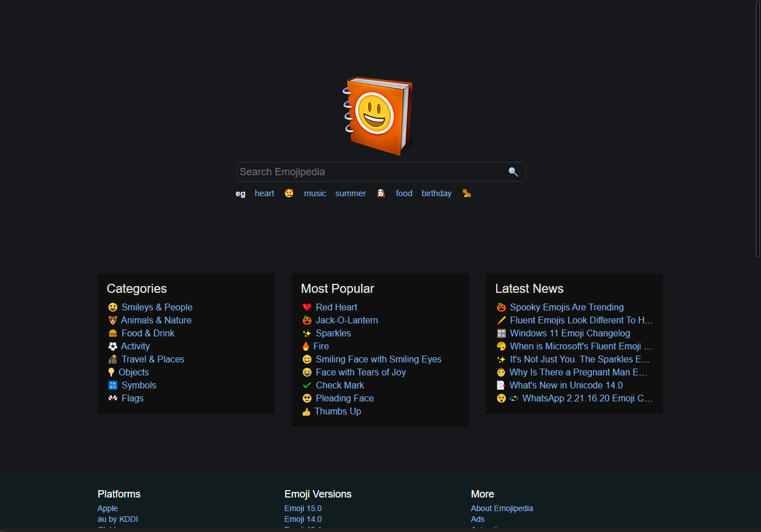Image resolution: width=761 pixels, height=532 pixels.
Task: Click the crossed flags icon beside Flags
Action: click(113, 399)
